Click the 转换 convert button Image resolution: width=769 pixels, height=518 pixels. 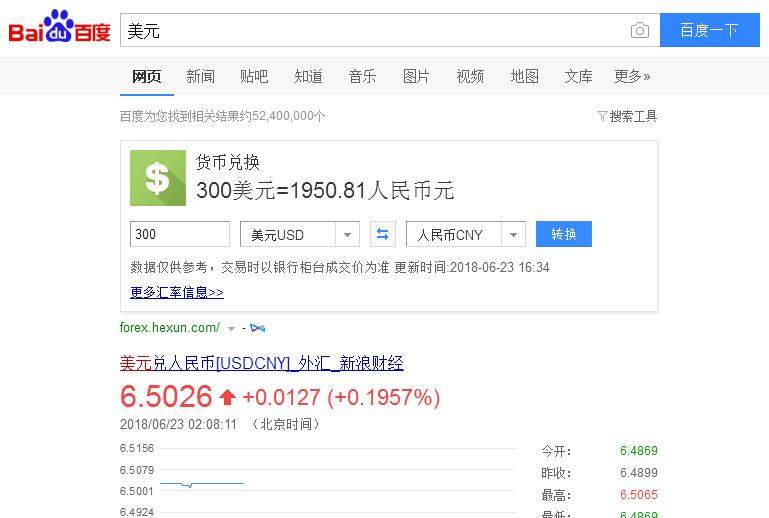564,234
